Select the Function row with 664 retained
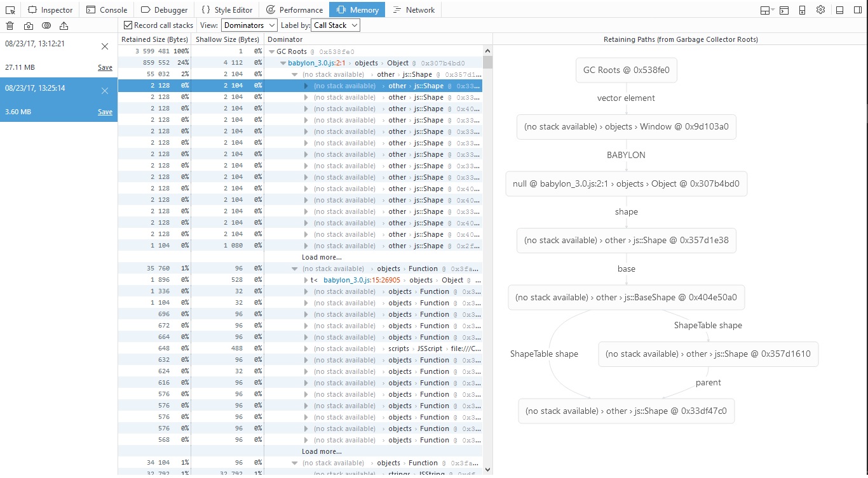 (301, 337)
